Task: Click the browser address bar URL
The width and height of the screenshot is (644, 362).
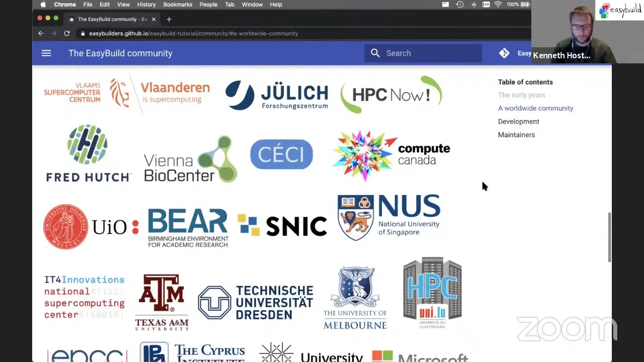Action: pyautogui.click(x=194, y=34)
